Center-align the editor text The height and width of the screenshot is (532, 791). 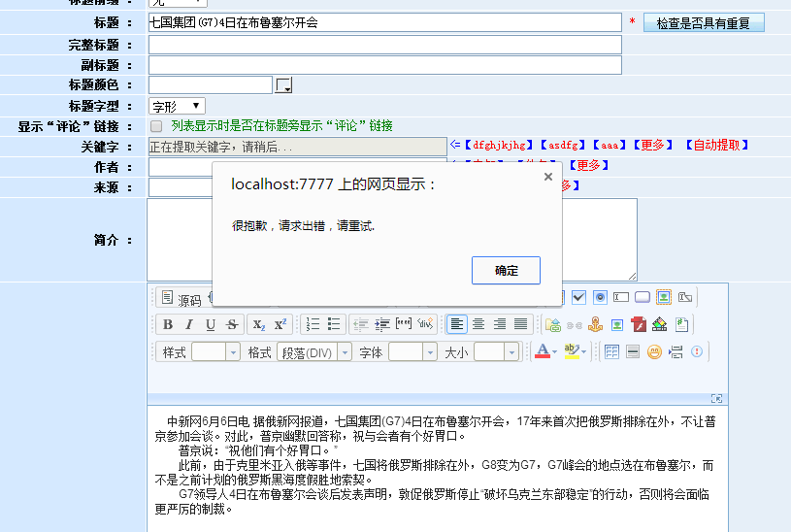pos(478,324)
